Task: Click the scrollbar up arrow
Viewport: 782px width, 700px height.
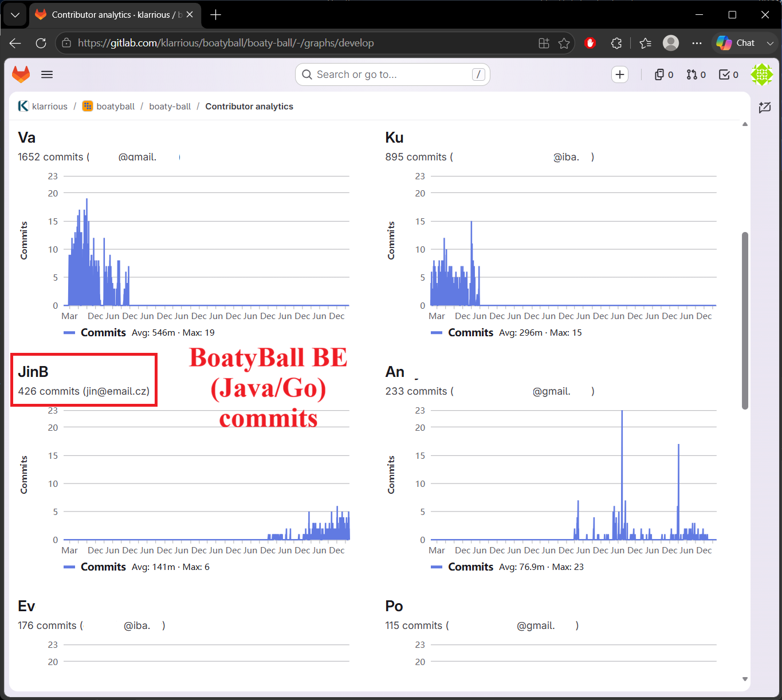Action: [x=745, y=124]
